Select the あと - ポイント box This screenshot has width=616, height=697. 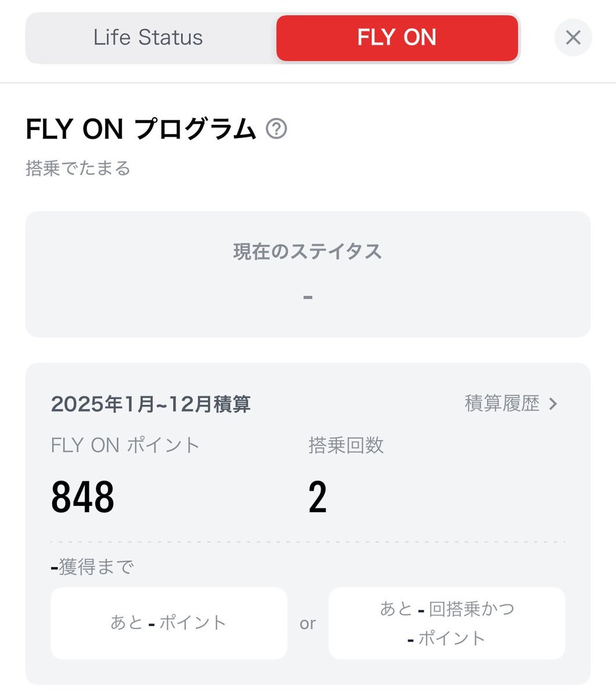[x=169, y=623]
